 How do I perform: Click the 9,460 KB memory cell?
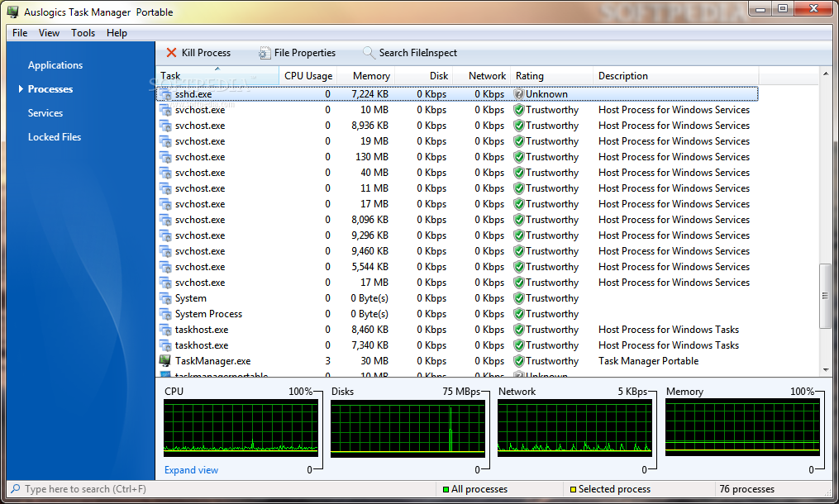[x=369, y=251]
